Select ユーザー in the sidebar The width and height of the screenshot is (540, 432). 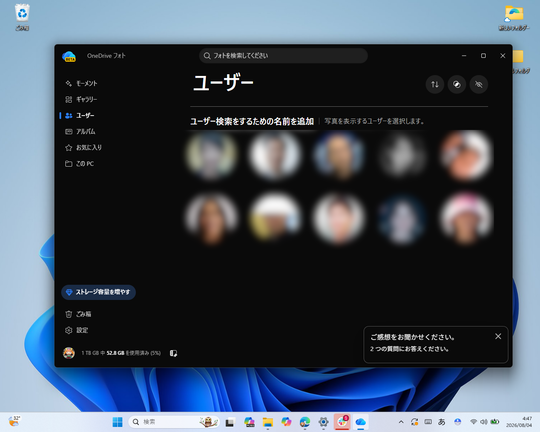pyautogui.click(x=80, y=115)
